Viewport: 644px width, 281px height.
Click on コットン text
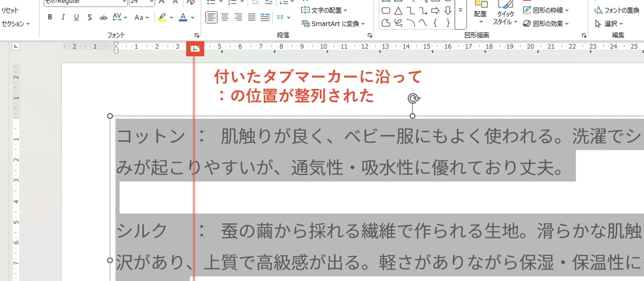[151, 136]
